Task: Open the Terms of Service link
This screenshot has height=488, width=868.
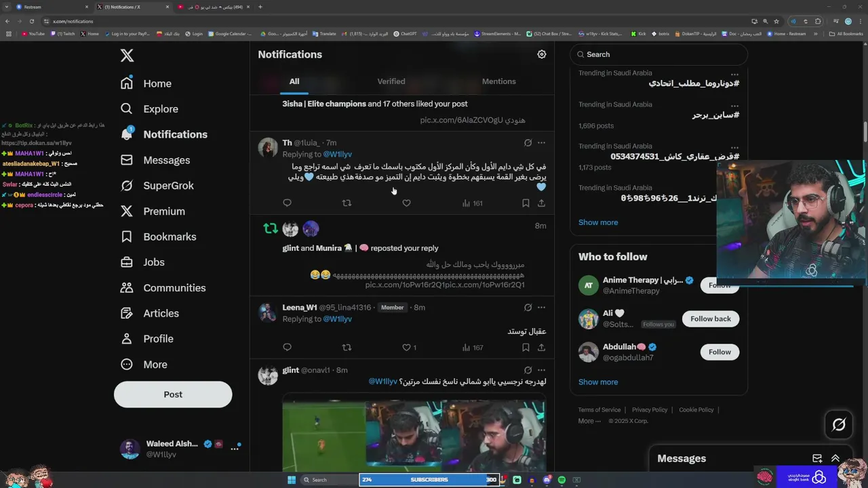Action: [x=599, y=410]
